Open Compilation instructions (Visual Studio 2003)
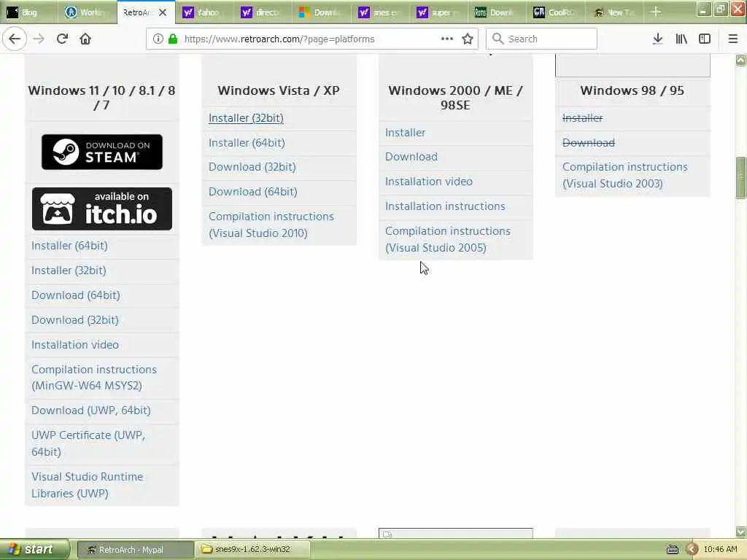 [625, 175]
